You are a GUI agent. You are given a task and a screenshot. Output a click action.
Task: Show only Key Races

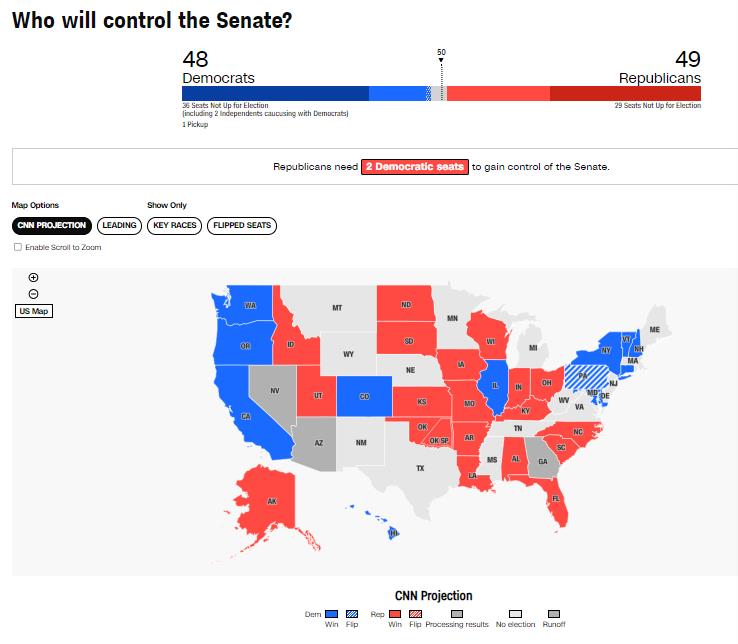(x=174, y=226)
